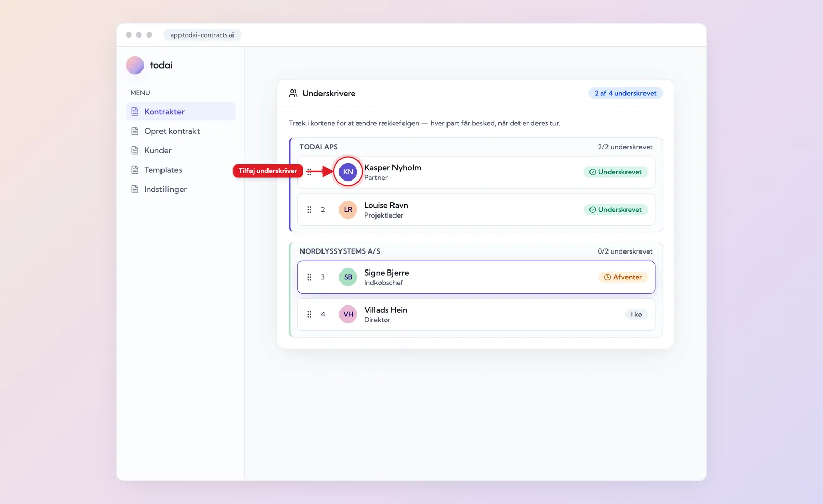823x504 pixels.
Task: Grab the drag handle on Louise Ravn's card
Action: point(309,210)
